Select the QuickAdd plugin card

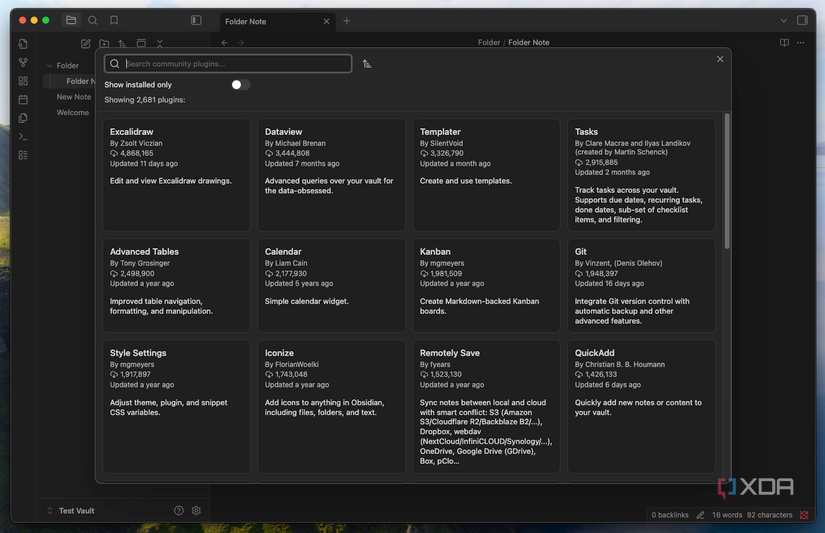(641, 406)
